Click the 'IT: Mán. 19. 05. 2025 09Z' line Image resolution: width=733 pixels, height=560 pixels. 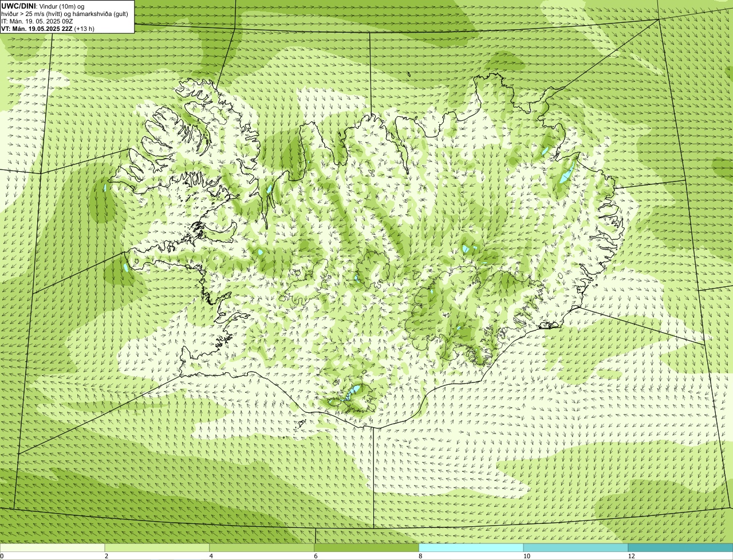37,21
